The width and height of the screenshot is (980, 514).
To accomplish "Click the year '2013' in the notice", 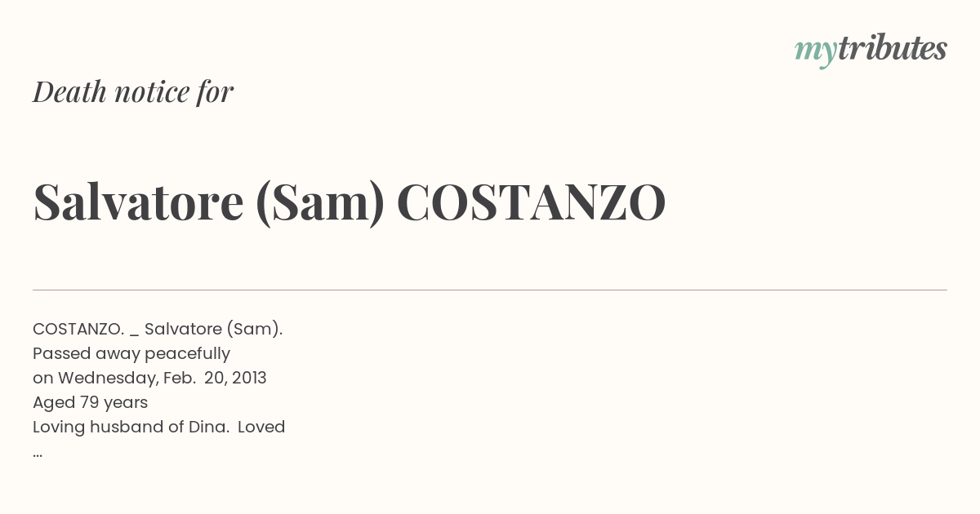I will click(247, 379).
